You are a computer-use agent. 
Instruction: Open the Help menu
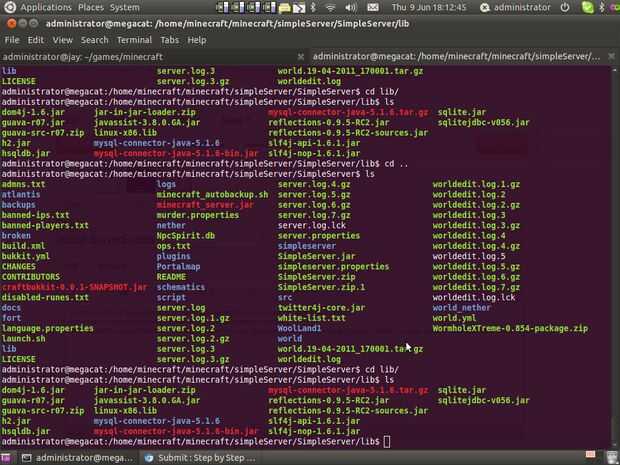click(x=197, y=40)
